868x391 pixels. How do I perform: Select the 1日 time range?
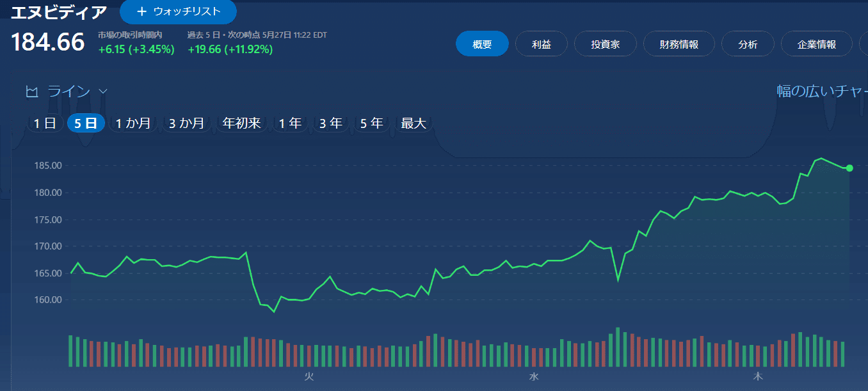point(45,124)
